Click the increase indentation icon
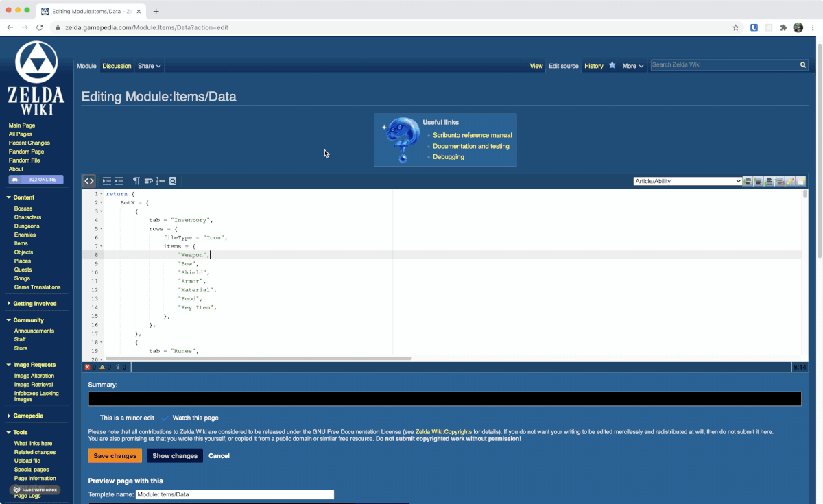This screenshot has height=504, width=823. tap(106, 181)
